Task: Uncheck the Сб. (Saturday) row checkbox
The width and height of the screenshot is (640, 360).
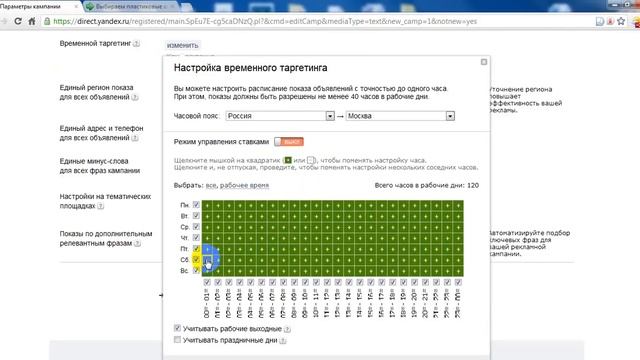Action: [196, 260]
